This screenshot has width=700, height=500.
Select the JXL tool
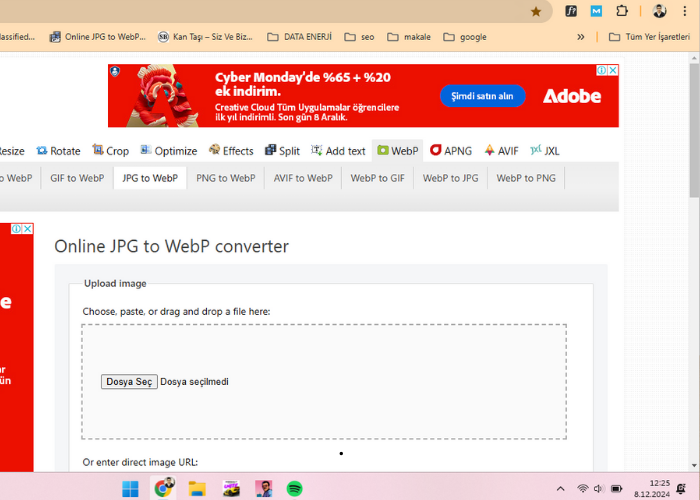545,151
